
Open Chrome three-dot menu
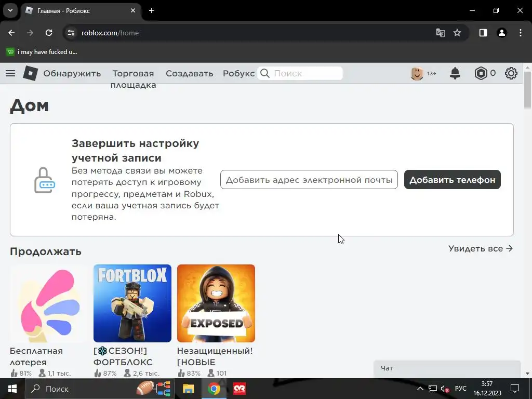521,33
